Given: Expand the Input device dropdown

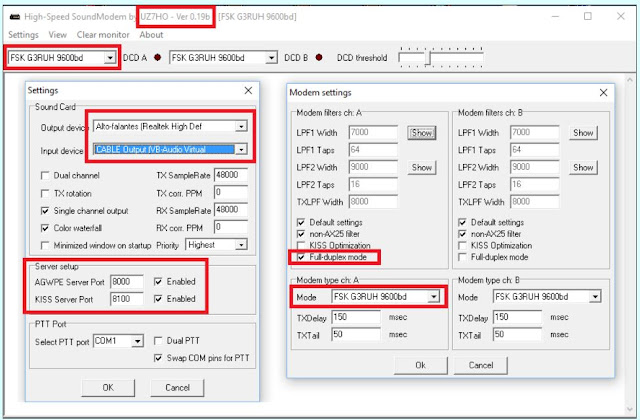Looking at the screenshot, I should tap(241, 149).
